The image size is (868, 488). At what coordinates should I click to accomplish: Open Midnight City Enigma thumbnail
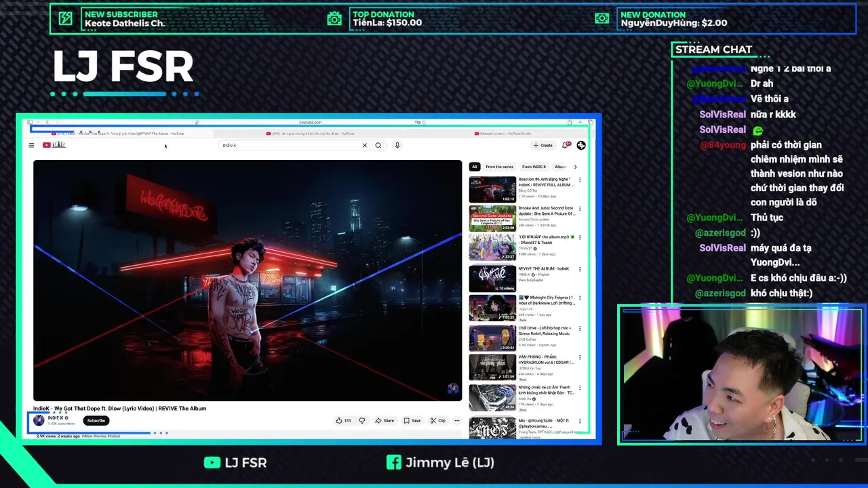click(x=492, y=308)
